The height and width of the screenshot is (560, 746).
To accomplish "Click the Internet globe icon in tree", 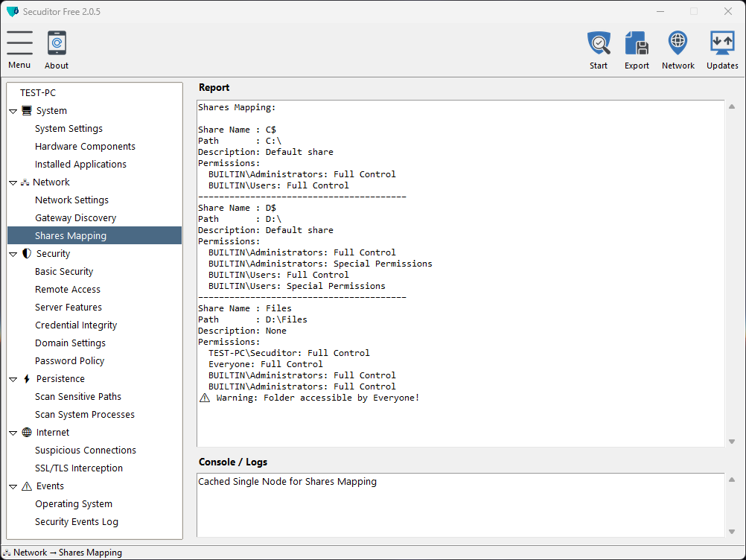I will [27, 433].
